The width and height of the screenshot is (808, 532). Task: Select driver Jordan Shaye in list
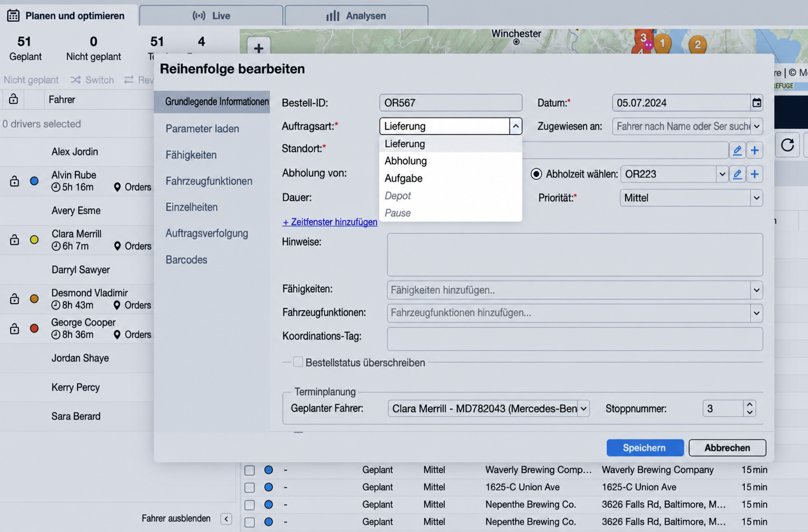click(x=80, y=358)
